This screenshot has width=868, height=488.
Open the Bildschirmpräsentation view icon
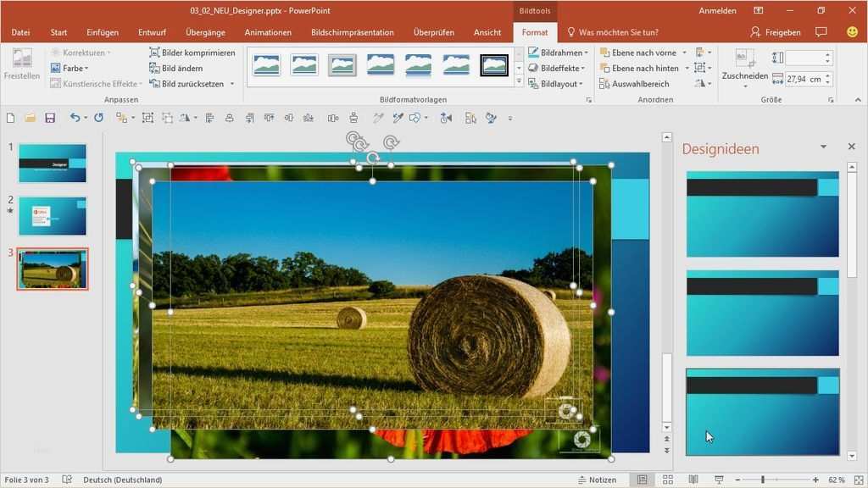(717, 480)
